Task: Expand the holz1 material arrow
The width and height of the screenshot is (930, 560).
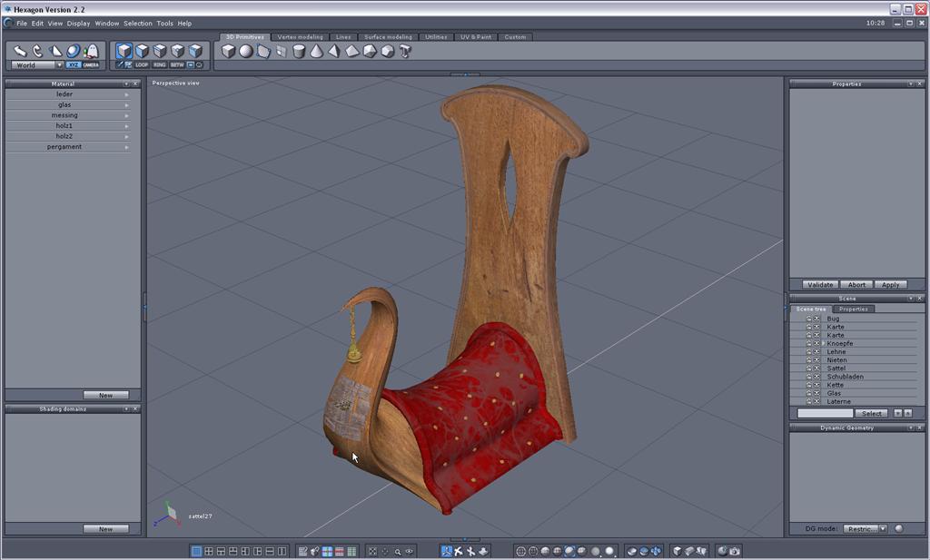Action: click(x=126, y=126)
